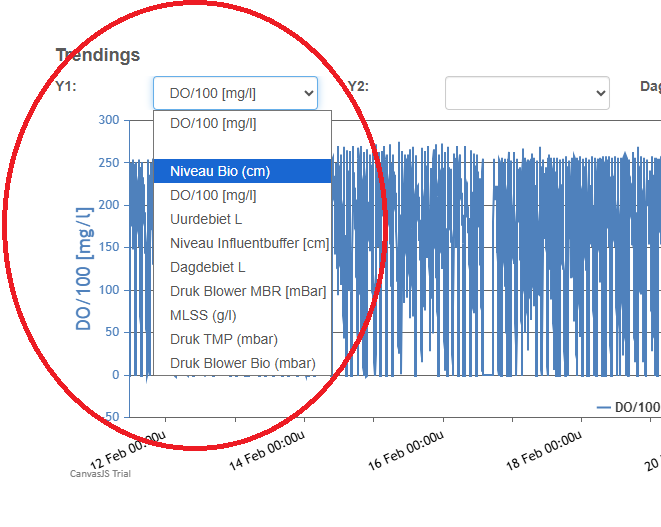Open the Y2 series dropdown

(x=527, y=93)
